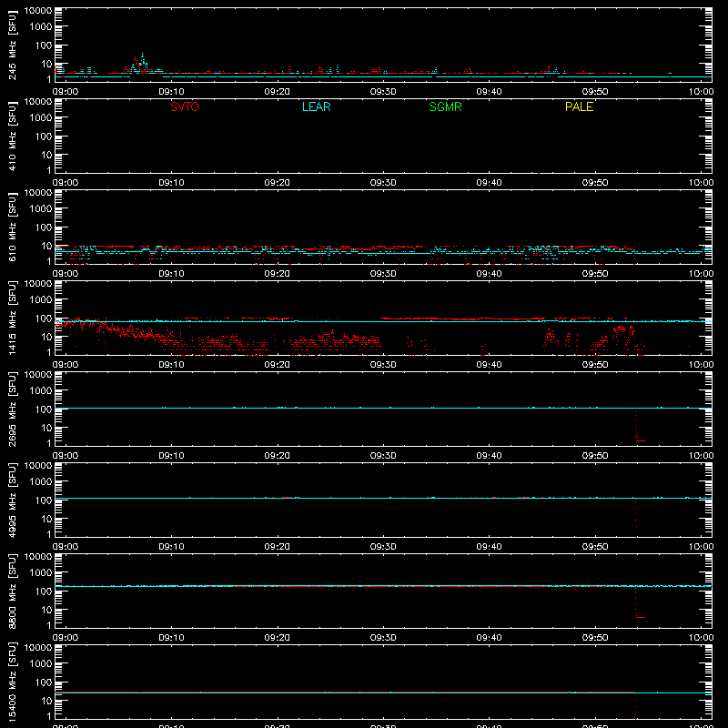
Task: Select the '410 MHz [SFU]' axis label
Action: click(x=13, y=136)
